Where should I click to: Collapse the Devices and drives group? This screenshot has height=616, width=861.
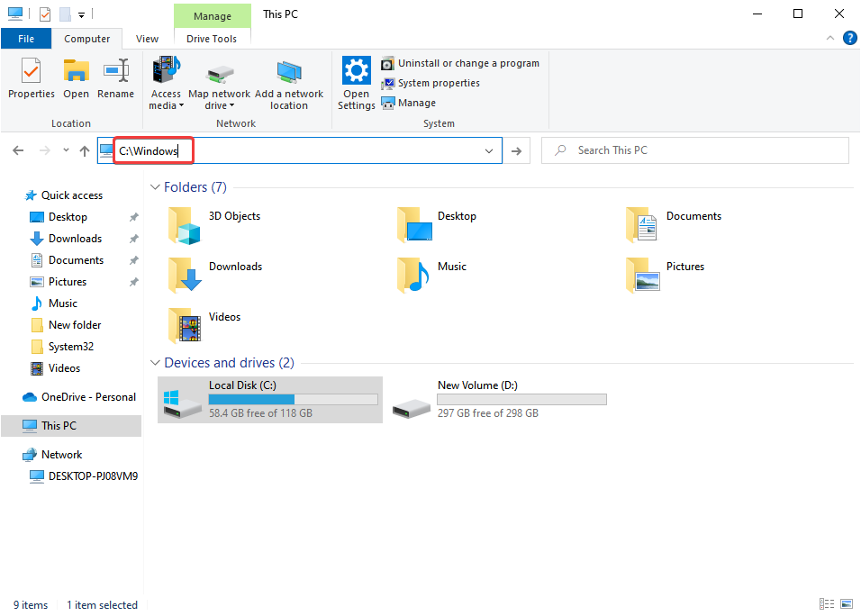(x=156, y=363)
